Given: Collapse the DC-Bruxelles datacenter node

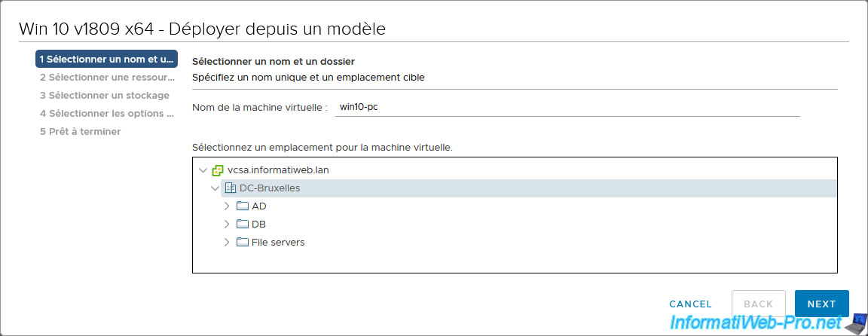Looking at the screenshot, I should click(x=215, y=188).
